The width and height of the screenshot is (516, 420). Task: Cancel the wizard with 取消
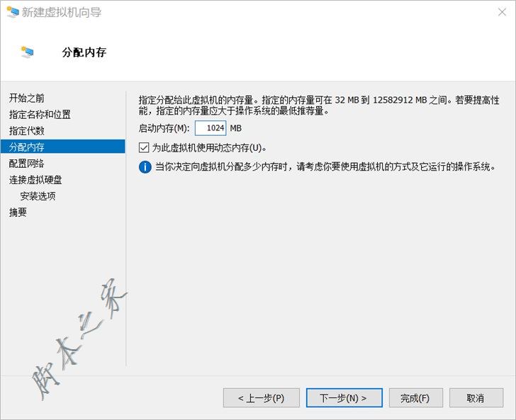(x=476, y=398)
